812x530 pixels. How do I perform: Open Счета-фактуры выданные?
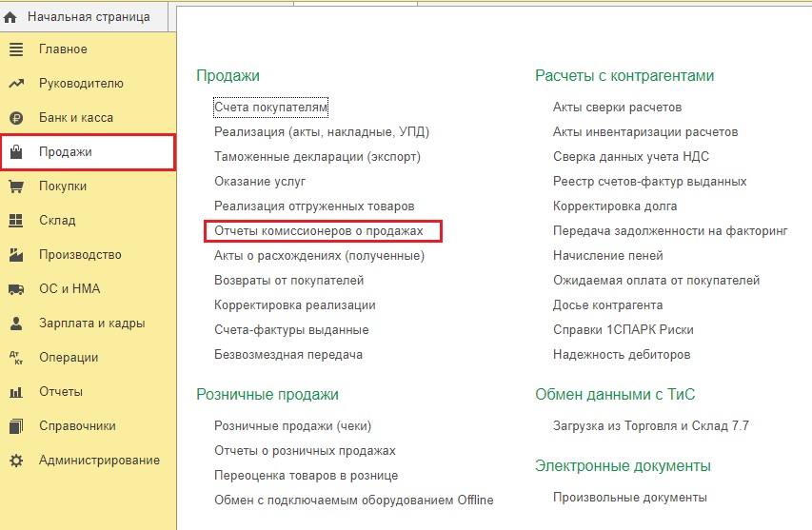pyautogui.click(x=291, y=329)
